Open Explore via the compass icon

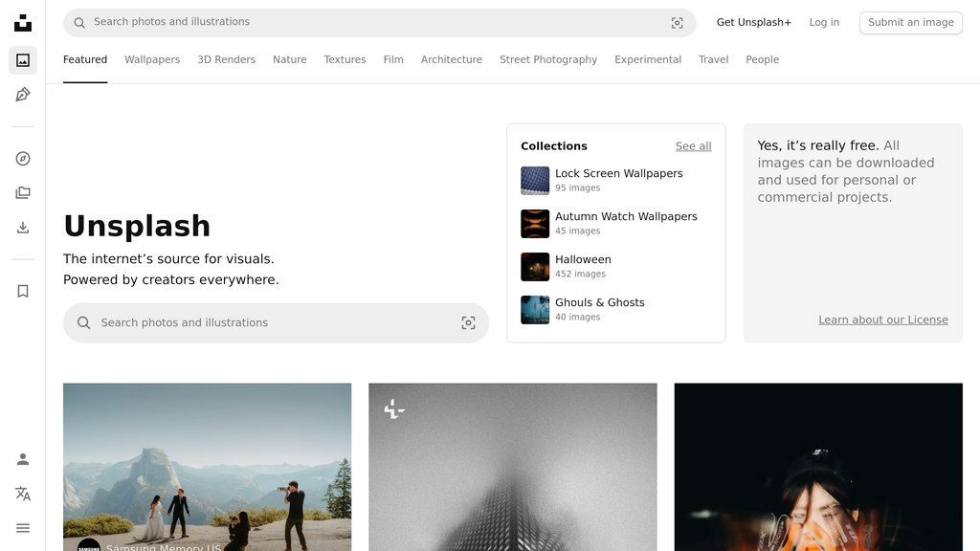22,159
